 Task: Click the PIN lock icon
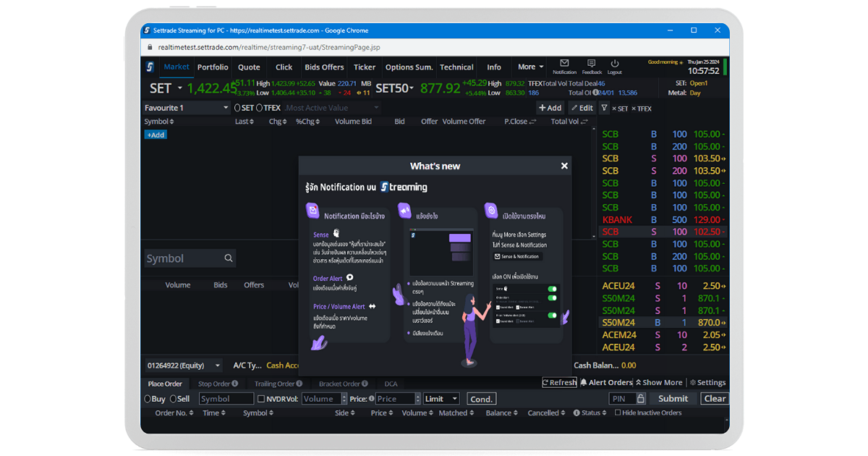640,399
